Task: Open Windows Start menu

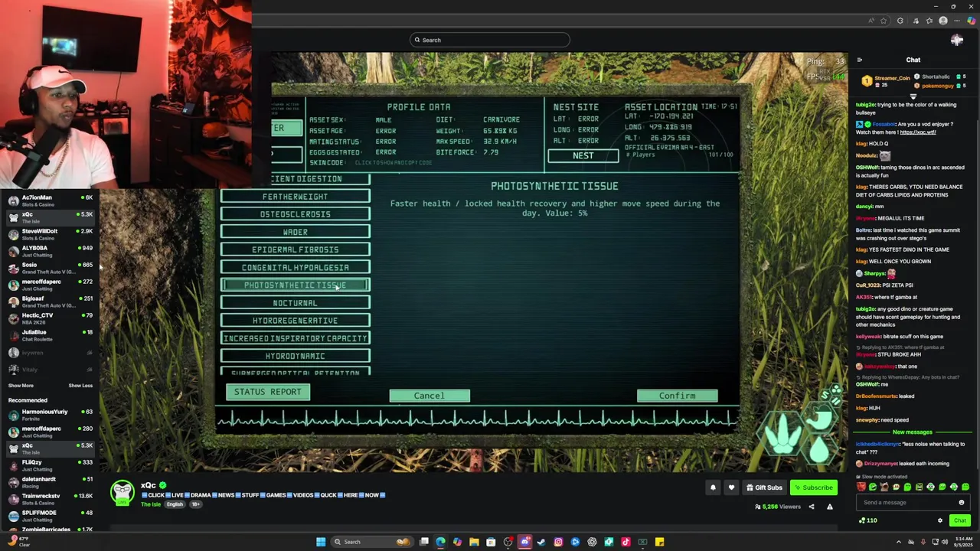Action: (321, 542)
